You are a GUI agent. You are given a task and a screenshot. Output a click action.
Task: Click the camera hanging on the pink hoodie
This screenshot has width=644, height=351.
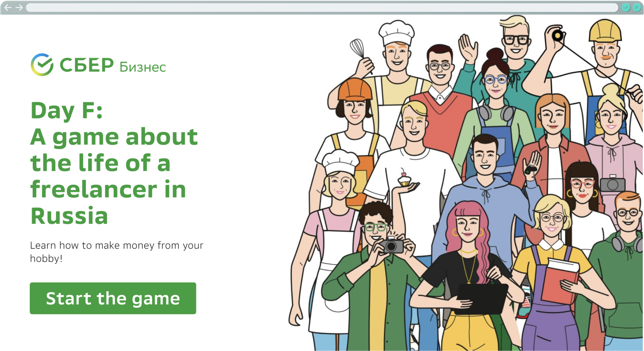click(613, 183)
